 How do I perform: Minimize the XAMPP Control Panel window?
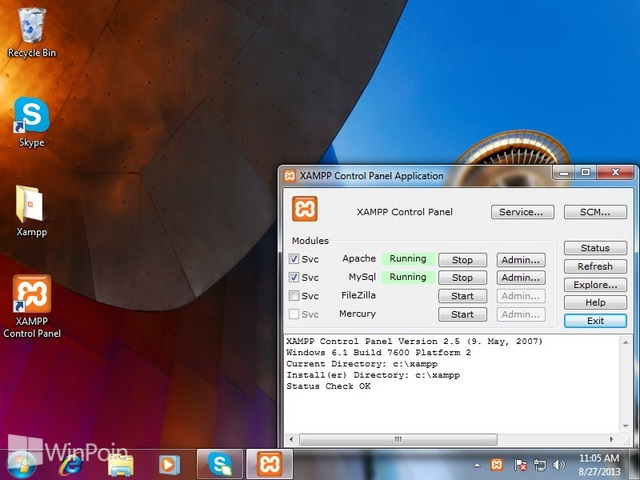point(564,173)
